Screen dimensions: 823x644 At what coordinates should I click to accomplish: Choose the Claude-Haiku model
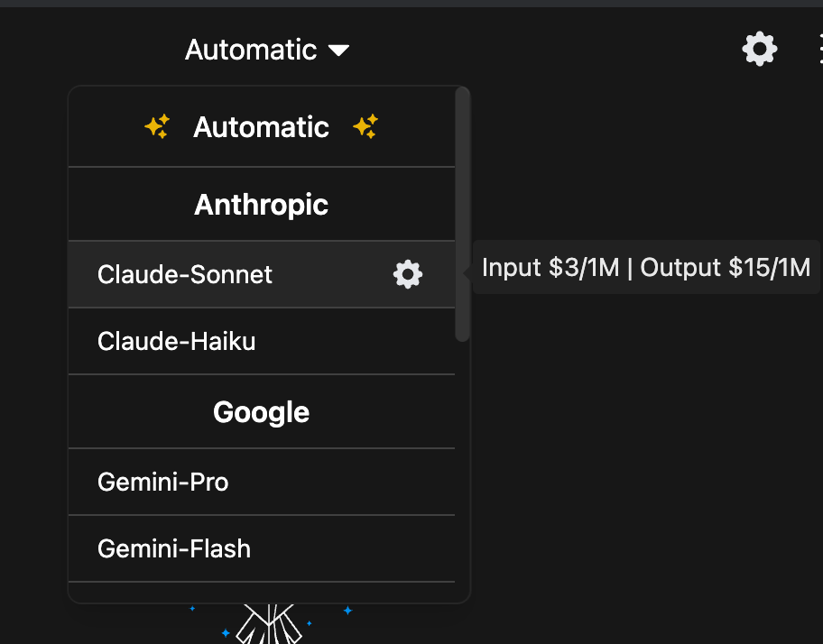262,342
